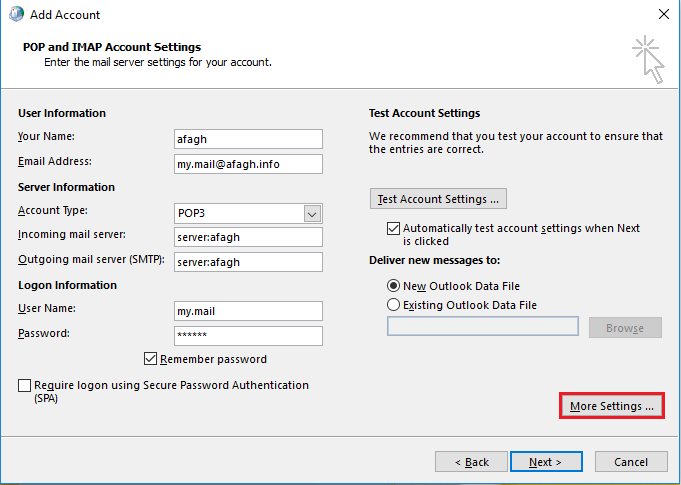The image size is (681, 485).
Task: Click the User Information section label
Action: (x=62, y=113)
